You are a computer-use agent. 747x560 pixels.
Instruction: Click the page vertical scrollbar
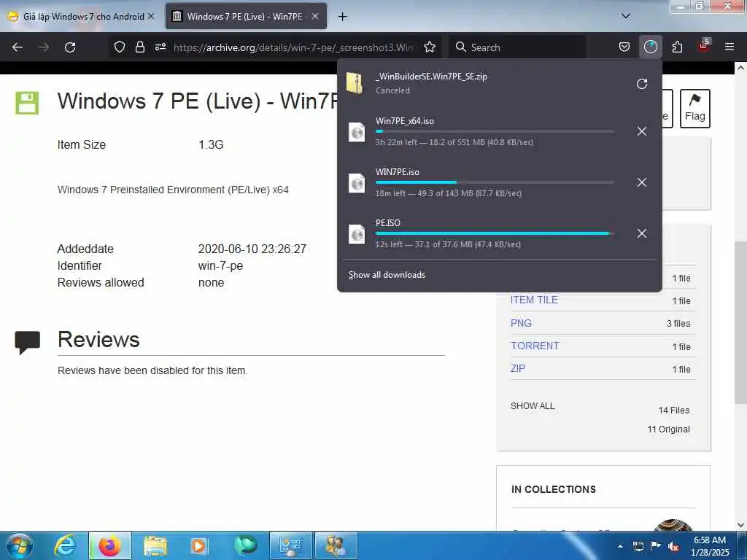[740, 322]
